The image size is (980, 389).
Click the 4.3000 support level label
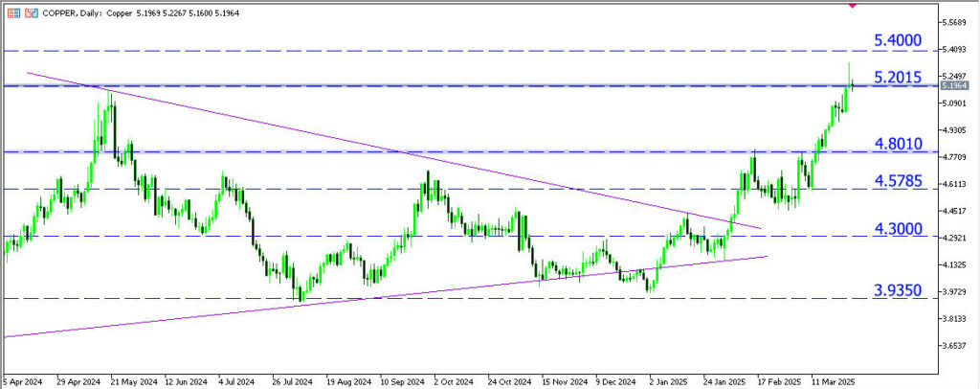coord(897,228)
